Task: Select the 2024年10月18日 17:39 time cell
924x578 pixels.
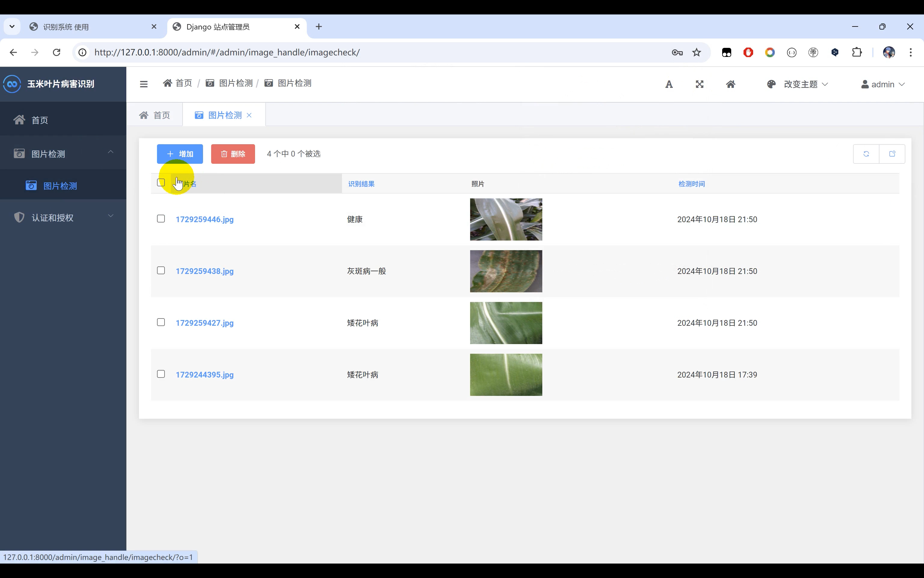Action: (x=717, y=374)
